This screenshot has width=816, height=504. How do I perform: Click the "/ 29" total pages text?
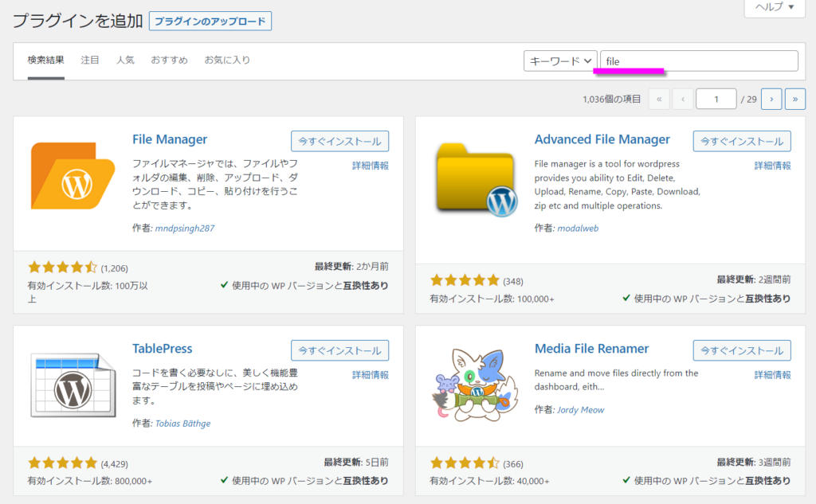coord(748,99)
